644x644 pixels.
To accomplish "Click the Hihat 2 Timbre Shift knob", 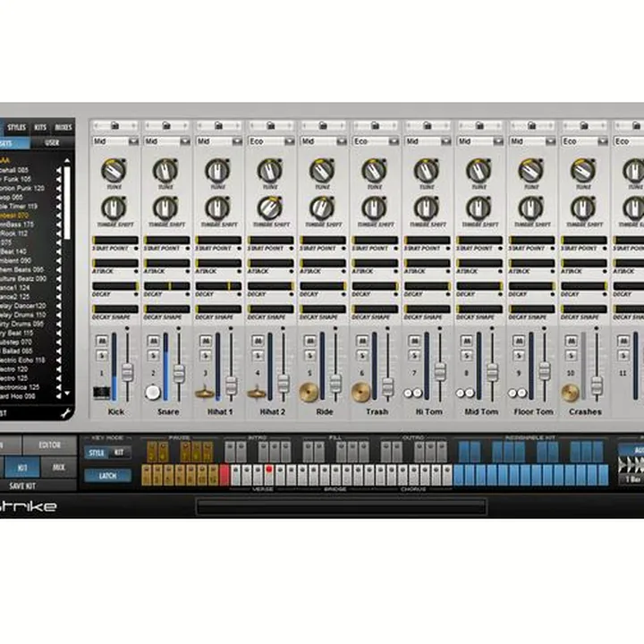I will click(x=270, y=208).
